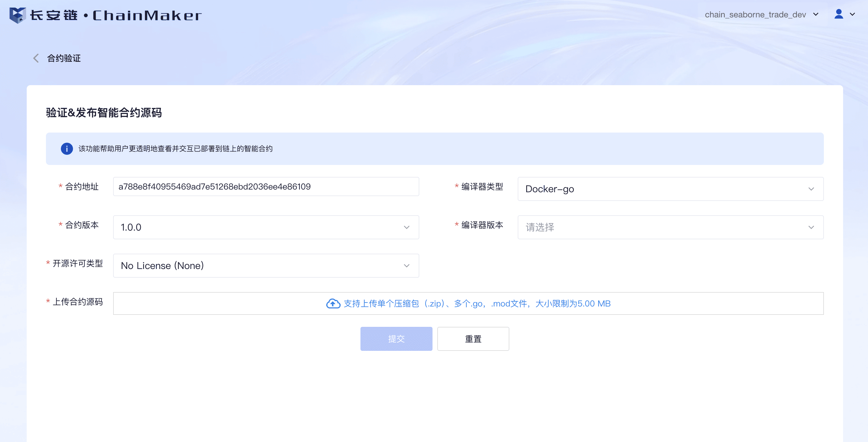Go back using the left arrow icon
Viewport: 868px width, 442px height.
(x=36, y=58)
